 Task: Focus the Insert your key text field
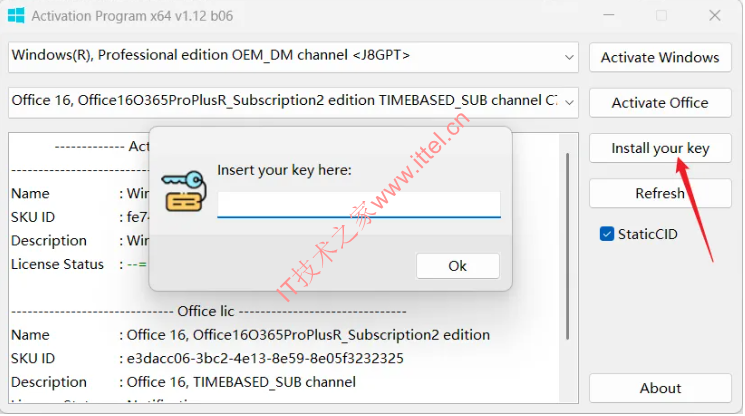359,204
